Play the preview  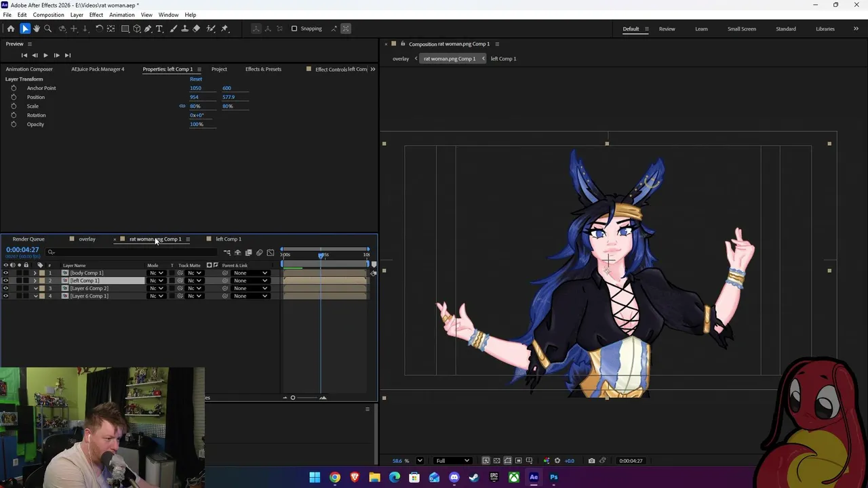pyautogui.click(x=45, y=56)
